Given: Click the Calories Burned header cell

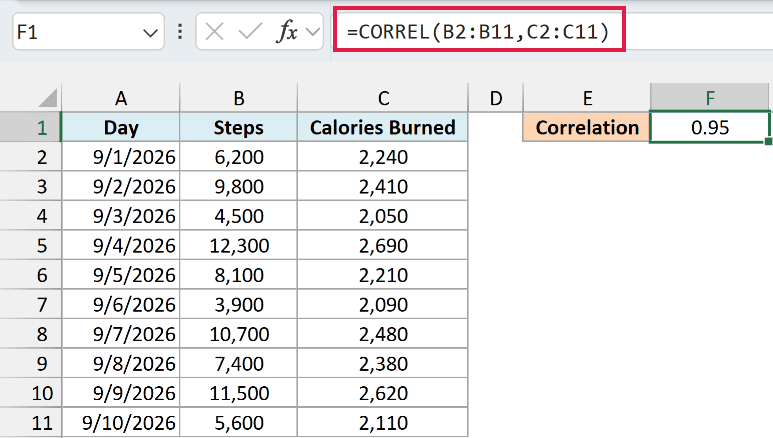Looking at the screenshot, I should [383, 127].
